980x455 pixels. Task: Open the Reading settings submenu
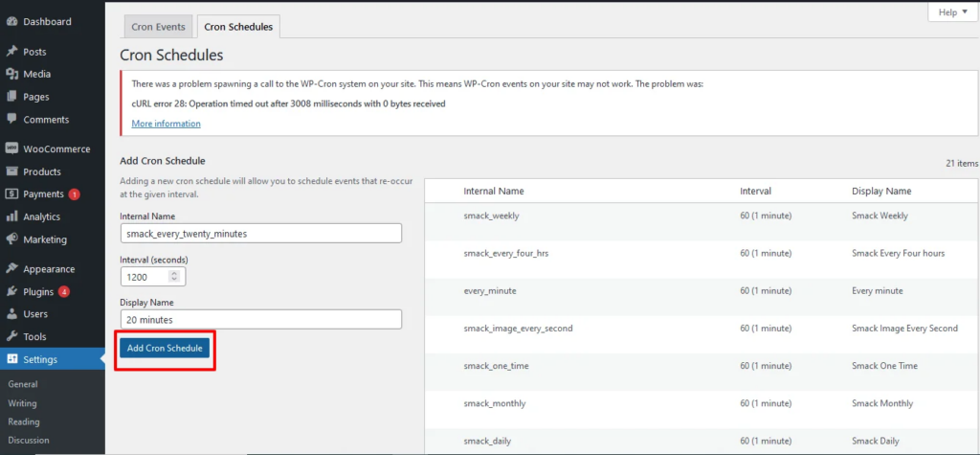pyautogui.click(x=24, y=421)
